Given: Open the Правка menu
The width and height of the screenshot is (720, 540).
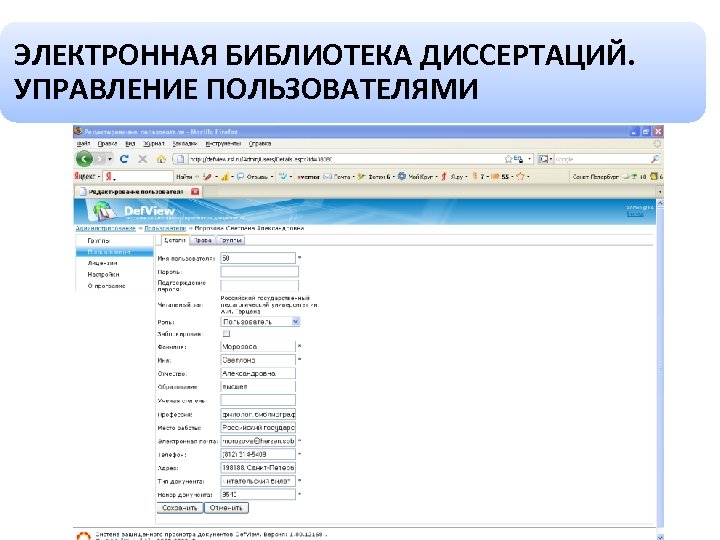Looking at the screenshot, I should (x=107, y=143).
